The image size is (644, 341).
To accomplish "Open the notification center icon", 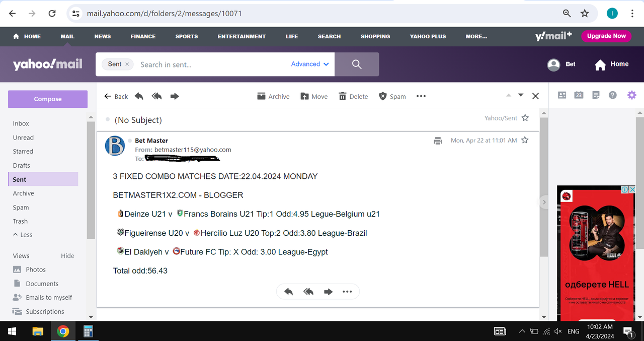I will [628, 331].
